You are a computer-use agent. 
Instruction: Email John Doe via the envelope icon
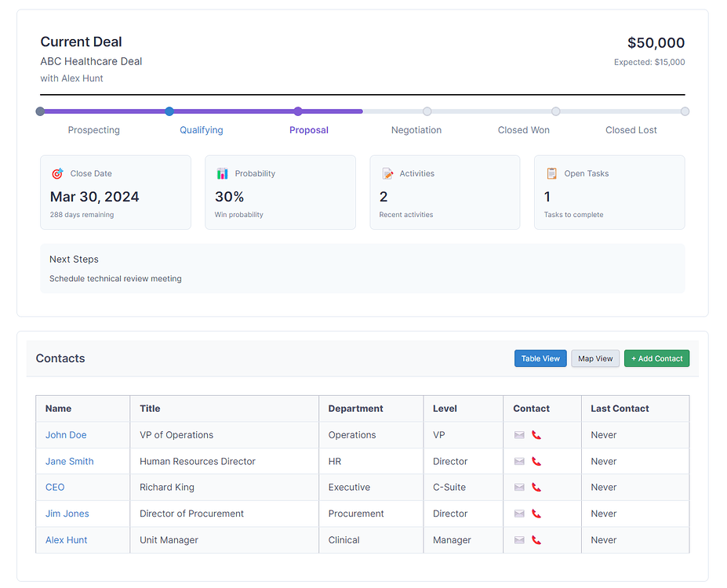pos(520,434)
